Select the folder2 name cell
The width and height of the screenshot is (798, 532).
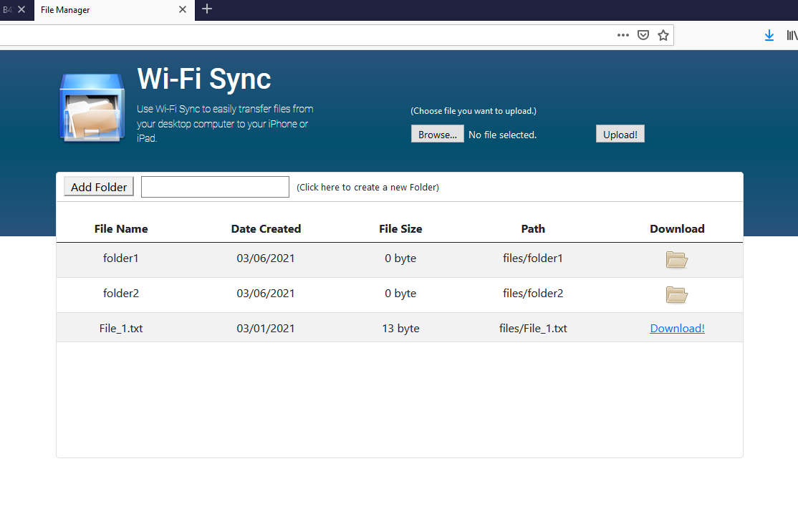click(120, 294)
